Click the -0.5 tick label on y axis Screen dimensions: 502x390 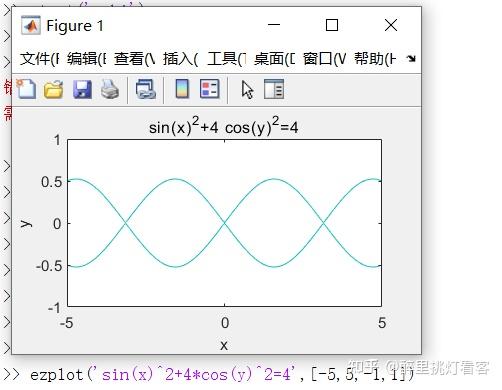(49, 266)
